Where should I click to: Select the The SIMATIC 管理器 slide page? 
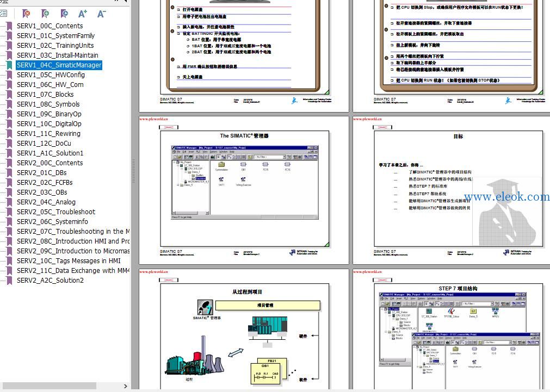pyautogui.click(x=244, y=190)
